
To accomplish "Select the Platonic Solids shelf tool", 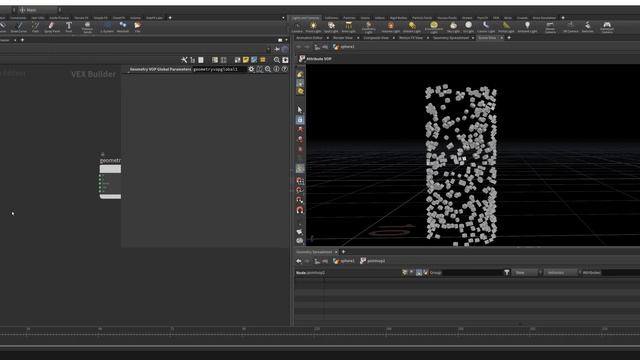I will click(x=87, y=28).
